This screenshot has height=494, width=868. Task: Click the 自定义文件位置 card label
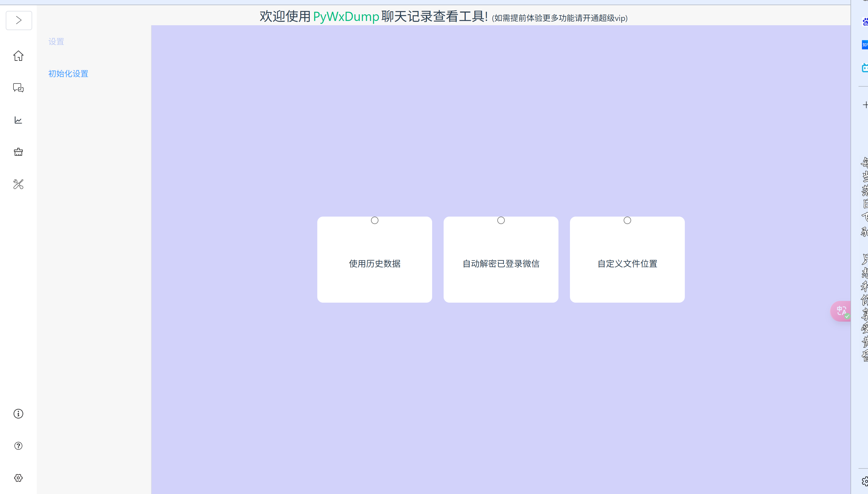click(627, 264)
